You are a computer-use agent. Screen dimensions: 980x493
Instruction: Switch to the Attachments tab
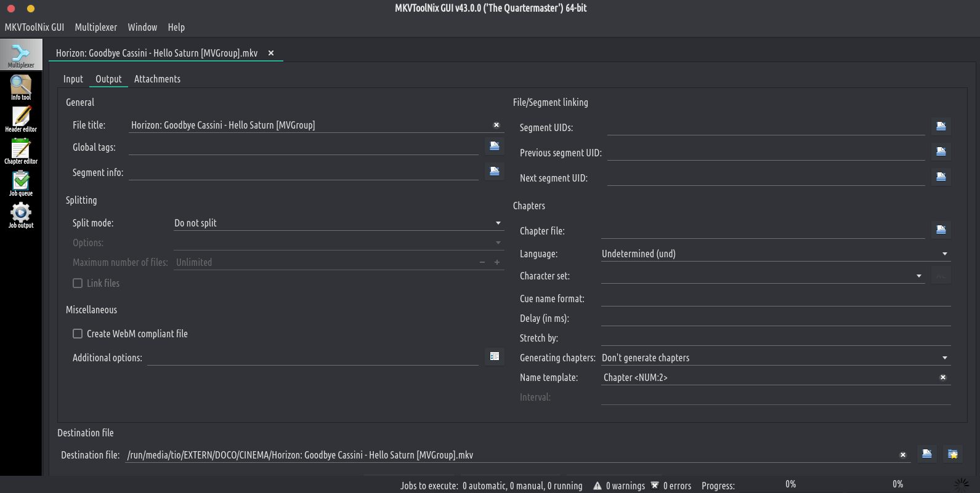[157, 79]
